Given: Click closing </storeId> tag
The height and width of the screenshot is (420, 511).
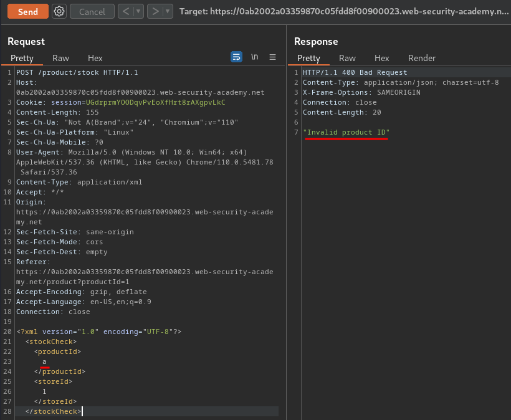Looking at the screenshot, I should pyautogui.click(x=55, y=401).
